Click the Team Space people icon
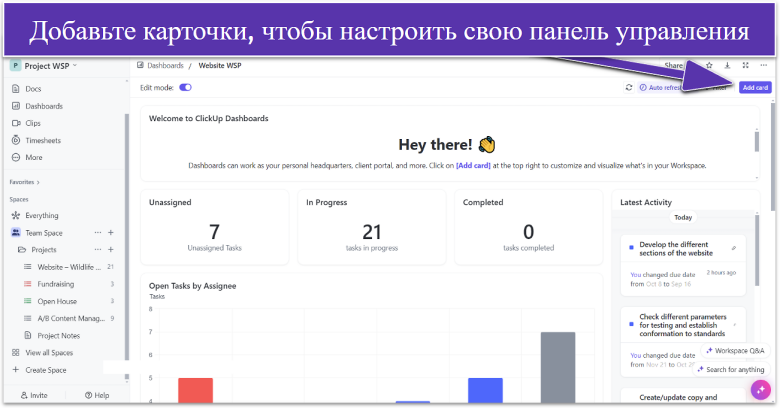780x408 pixels. (15, 232)
